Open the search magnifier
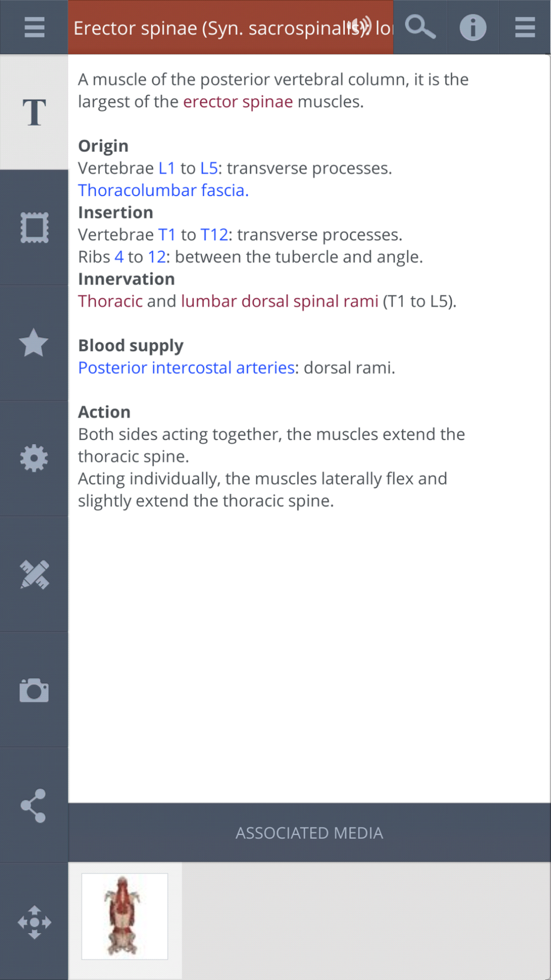 (x=420, y=27)
